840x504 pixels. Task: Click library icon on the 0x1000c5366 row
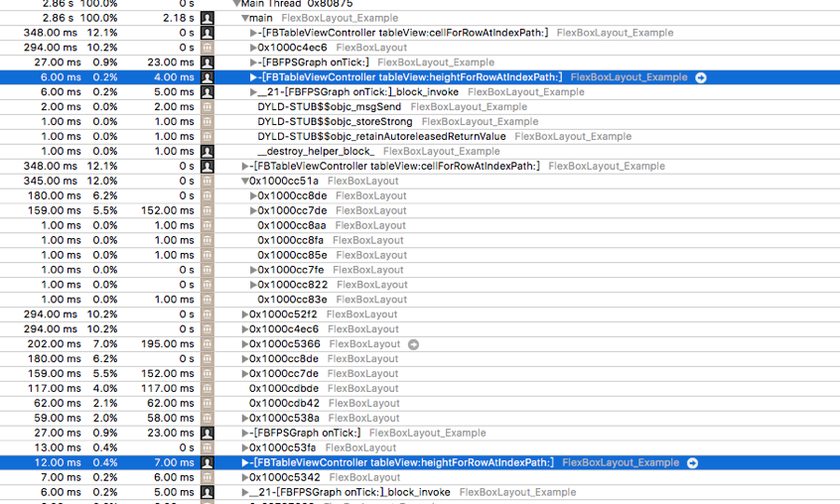pyautogui.click(x=208, y=344)
